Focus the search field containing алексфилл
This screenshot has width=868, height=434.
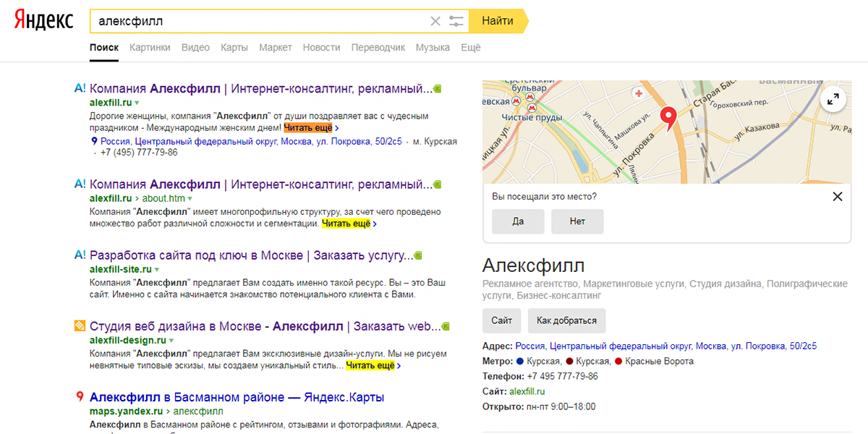point(258,21)
